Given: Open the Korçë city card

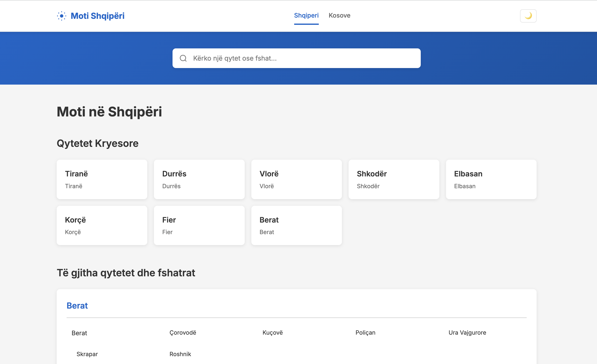Looking at the screenshot, I should pyautogui.click(x=102, y=225).
